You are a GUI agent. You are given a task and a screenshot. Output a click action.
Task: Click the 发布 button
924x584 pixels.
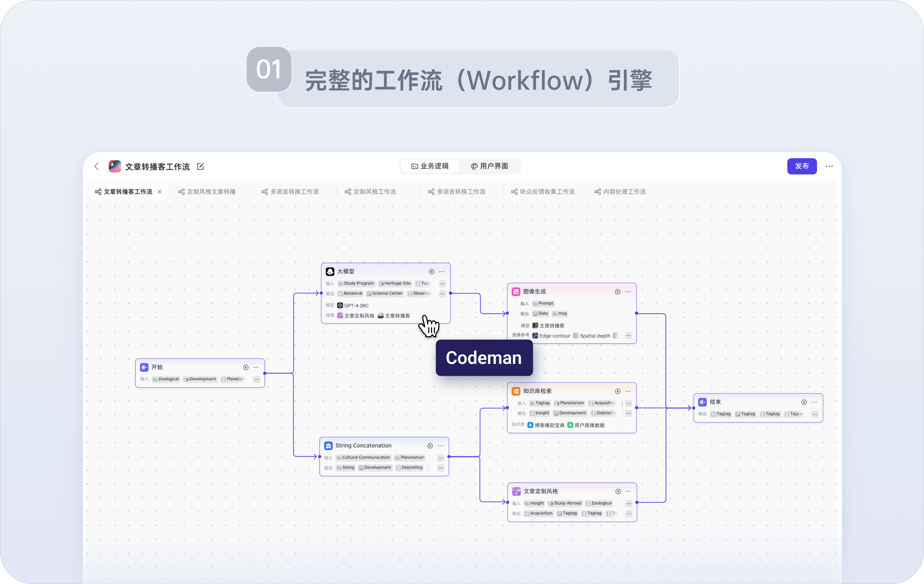(802, 166)
